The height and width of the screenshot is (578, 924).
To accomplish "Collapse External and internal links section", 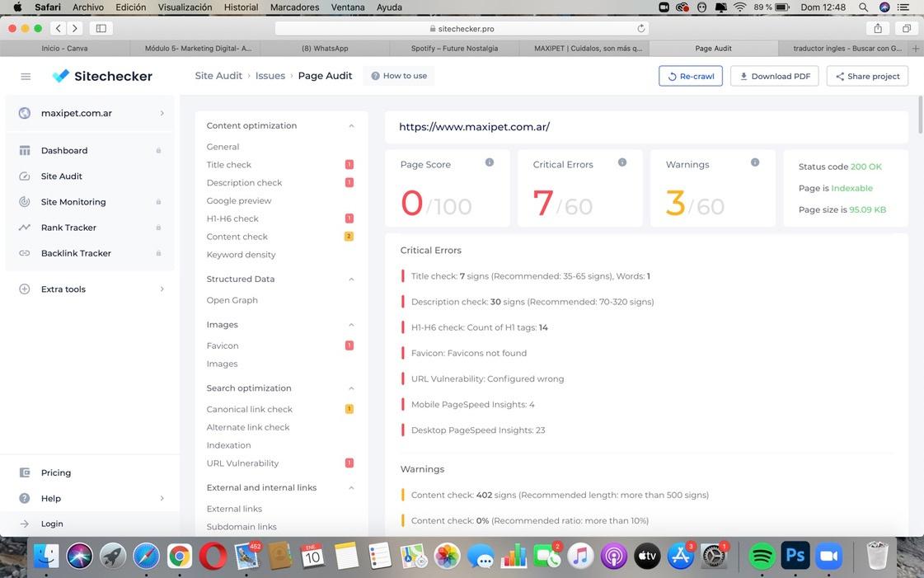I will (351, 488).
